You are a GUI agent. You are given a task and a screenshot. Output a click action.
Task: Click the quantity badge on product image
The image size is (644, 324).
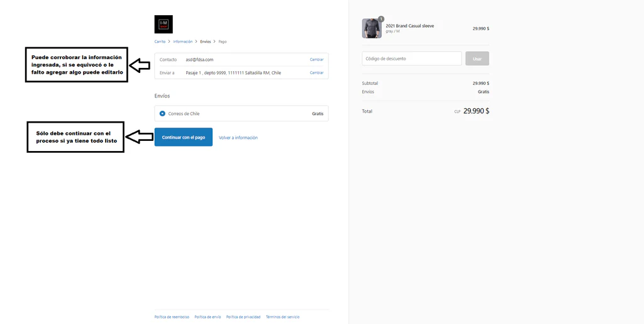pos(381,19)
